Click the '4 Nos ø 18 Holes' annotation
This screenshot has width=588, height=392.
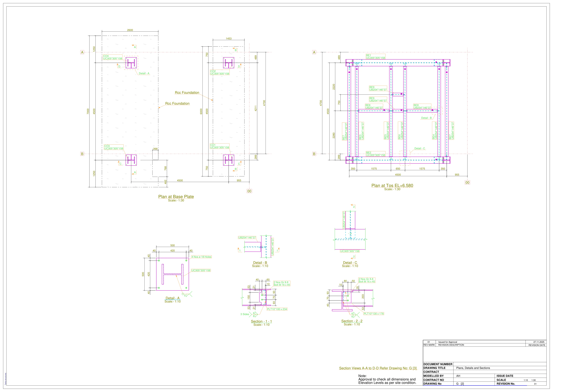click(202, 257)
